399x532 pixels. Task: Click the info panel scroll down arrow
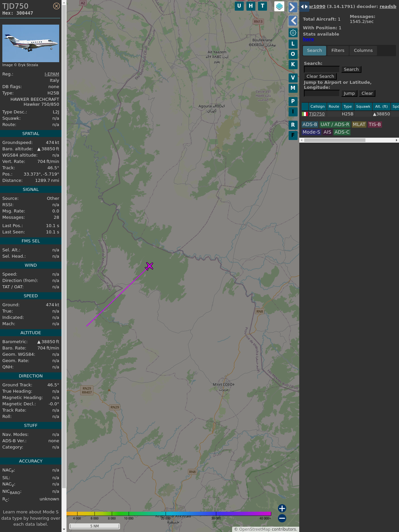[64, 529]
